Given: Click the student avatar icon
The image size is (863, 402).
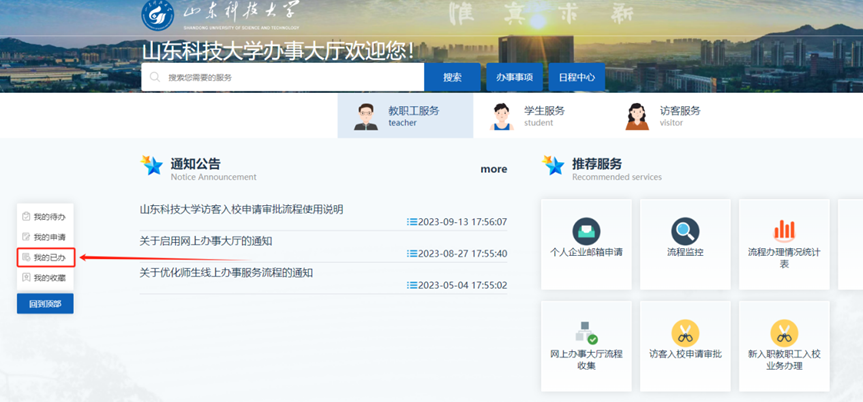Looking at the screenshot, I should (x=502, y=117).
